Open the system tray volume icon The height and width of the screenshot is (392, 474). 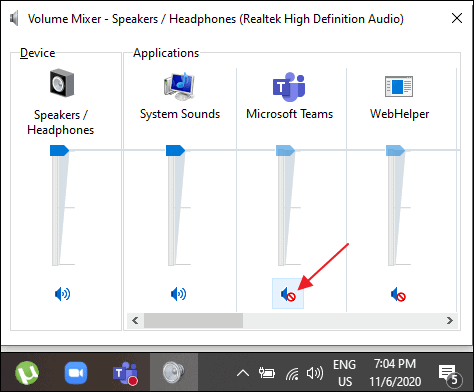pos(315,373)
